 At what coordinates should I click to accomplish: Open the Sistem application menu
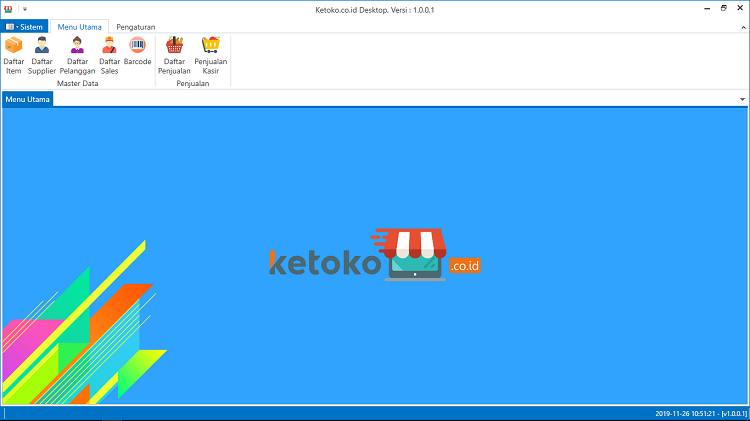coord(25,26)
